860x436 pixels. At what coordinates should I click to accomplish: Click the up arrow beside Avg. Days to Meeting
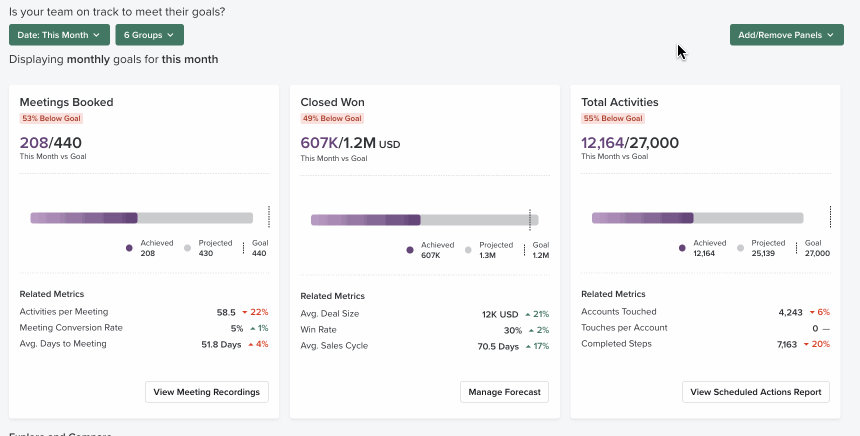tap(250, 344)
